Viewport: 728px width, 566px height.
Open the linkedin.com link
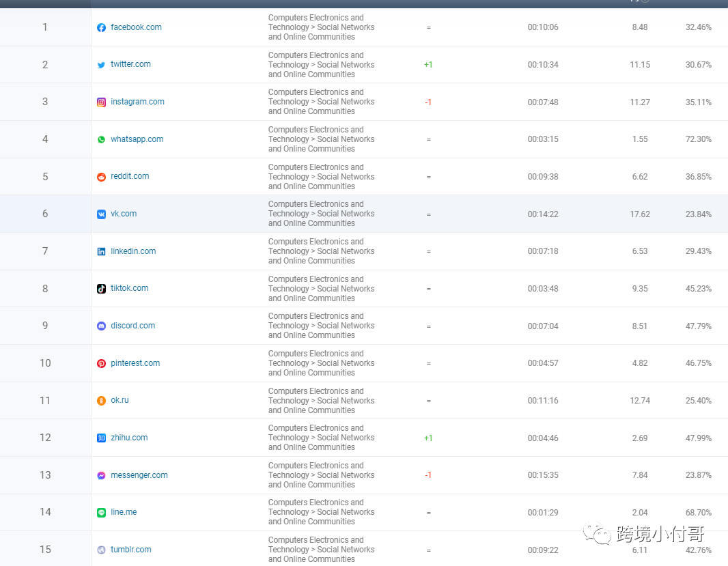133,251
